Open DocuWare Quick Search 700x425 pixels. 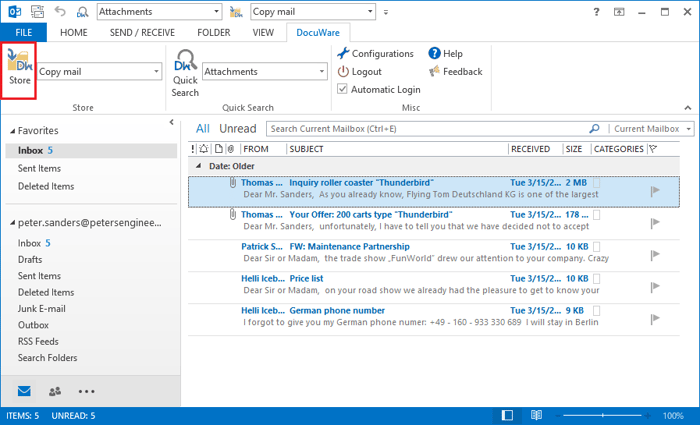pyautogui.click(x=185, y=72)
